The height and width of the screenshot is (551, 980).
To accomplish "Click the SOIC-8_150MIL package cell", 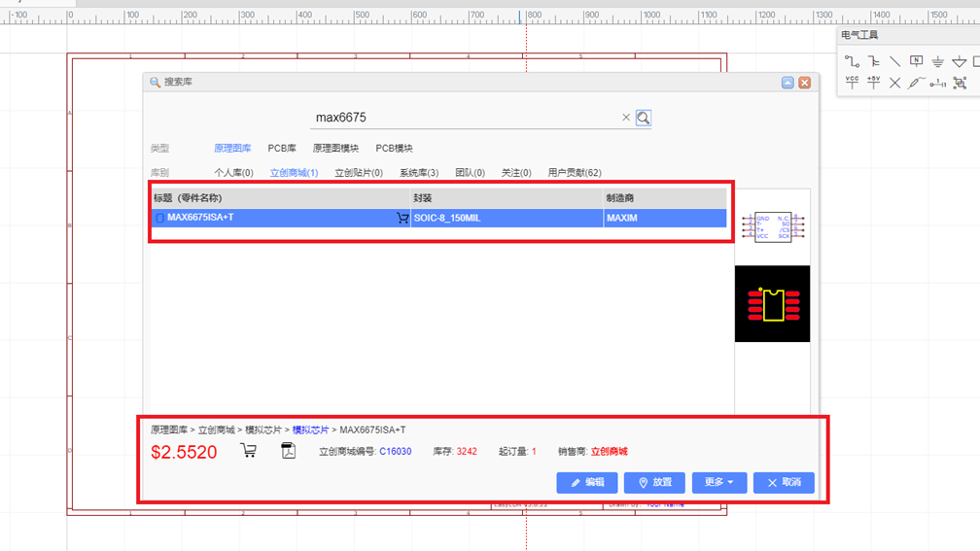I will coord(507,218).
